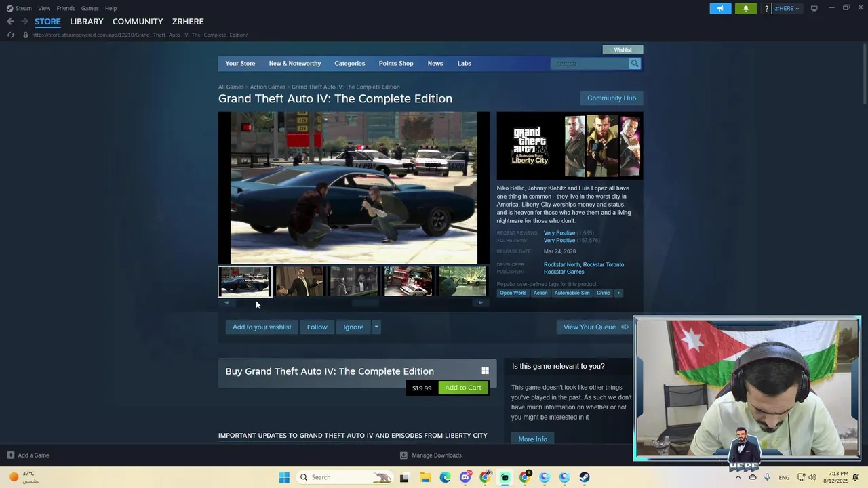The width and height of the screenshot is (868, 488).
Task: Open the question mark help icon
Action: (766, 8)
